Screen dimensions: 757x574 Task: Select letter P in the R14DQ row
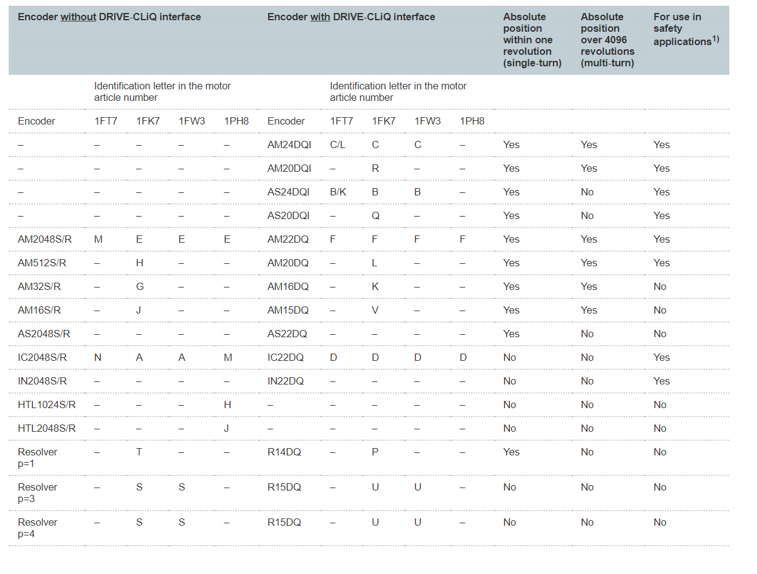[x=375, y=452]
